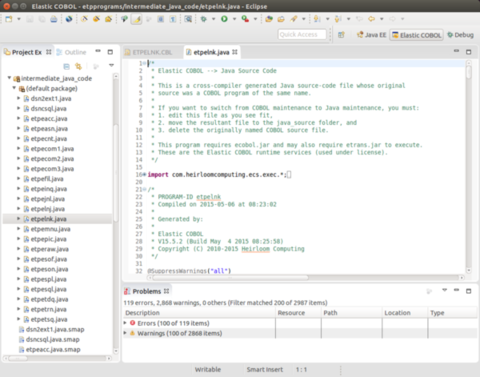Collapse the intermediate_java_code project node
The image size is (480, 377).
(9, 78)
